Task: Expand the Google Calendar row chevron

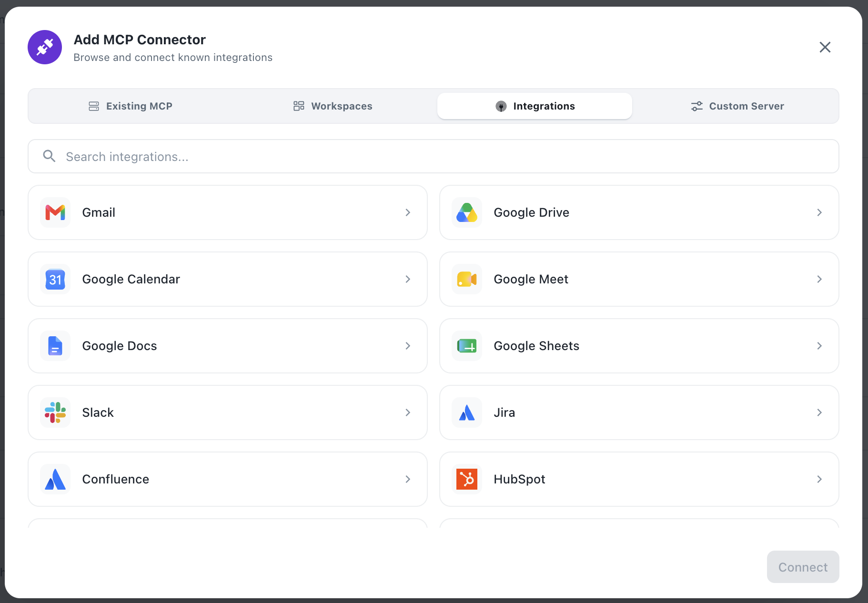Action: 408,279
